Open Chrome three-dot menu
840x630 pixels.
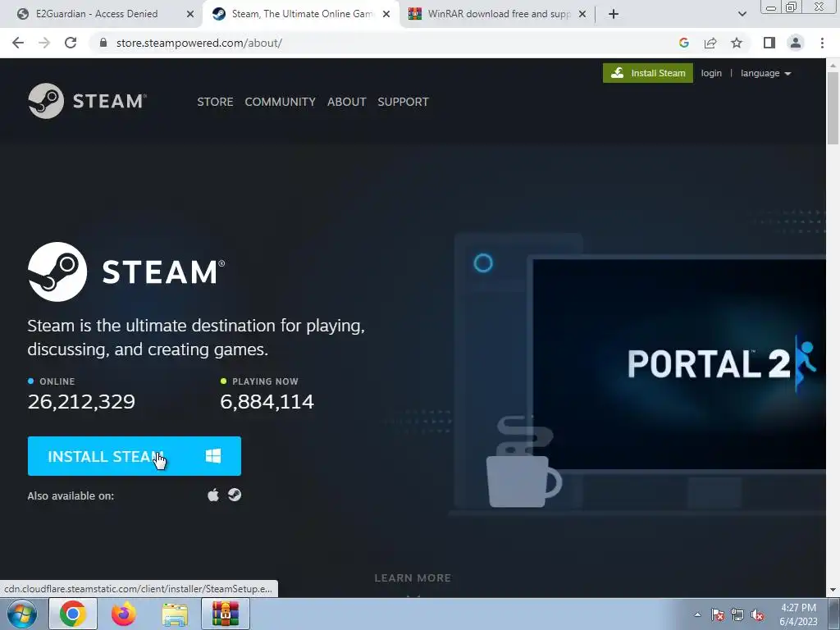pyautogui.click(x=822, y=43)
